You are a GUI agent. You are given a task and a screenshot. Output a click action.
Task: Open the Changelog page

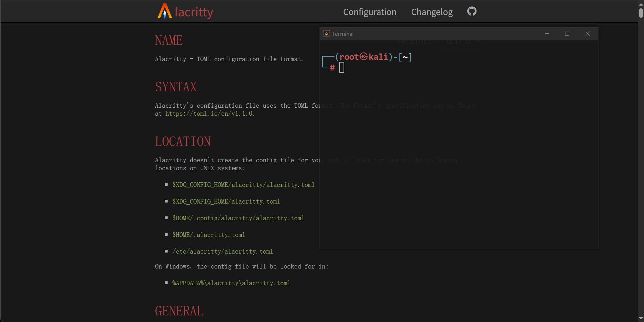pos(432,12)
